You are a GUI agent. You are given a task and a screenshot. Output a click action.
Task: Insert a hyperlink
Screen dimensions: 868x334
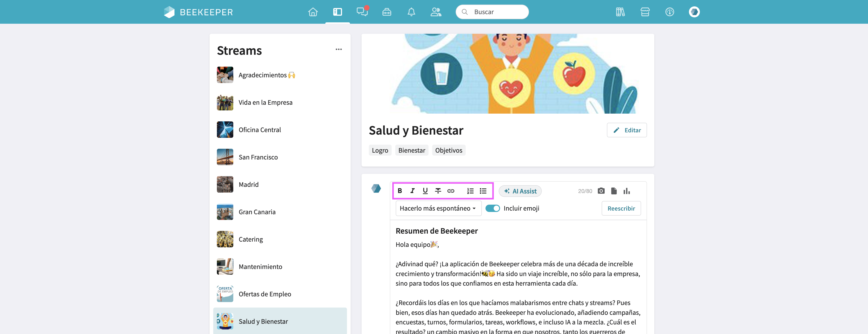(x=451, y=191)
